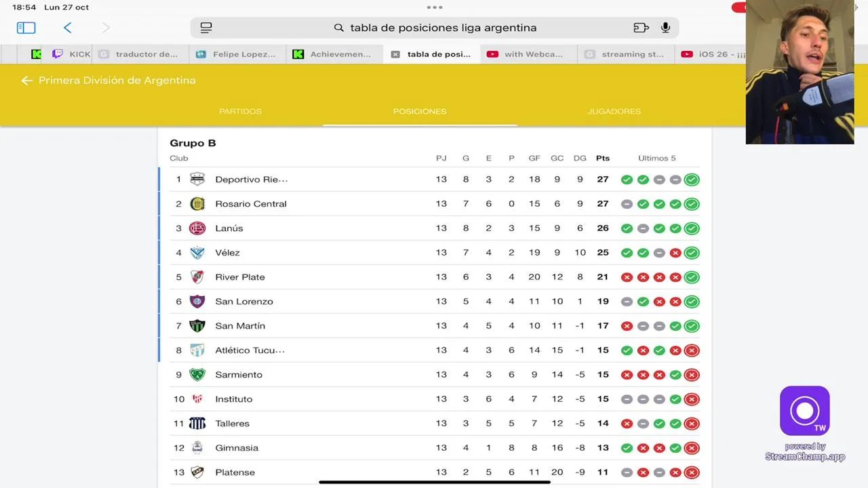Image resolution: width=868 pixels, height=488 pixels.
Task: Switch to the PARTIDOS tab
Action: coord(240,111)
